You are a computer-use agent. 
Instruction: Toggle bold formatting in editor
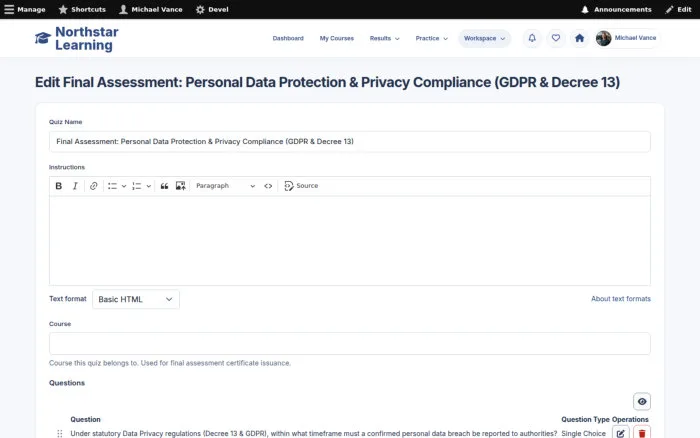coord(58,186)
